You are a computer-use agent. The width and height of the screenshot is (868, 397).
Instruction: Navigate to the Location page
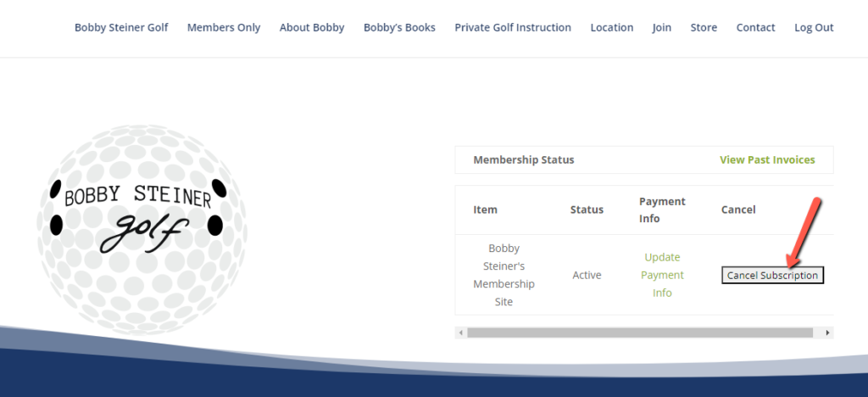coord(612,27)
